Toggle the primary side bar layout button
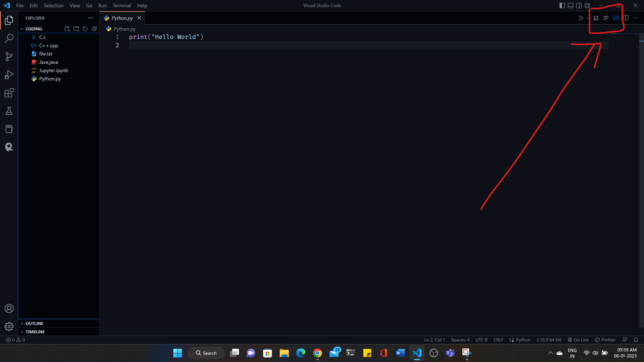Screen dimensions: 644x362 pos(562,6)
